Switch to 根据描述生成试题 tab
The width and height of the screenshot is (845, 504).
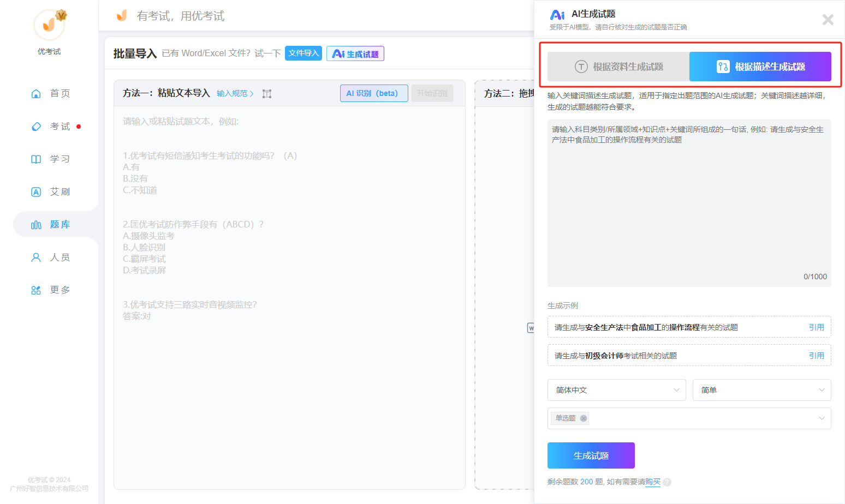(760, 67)
